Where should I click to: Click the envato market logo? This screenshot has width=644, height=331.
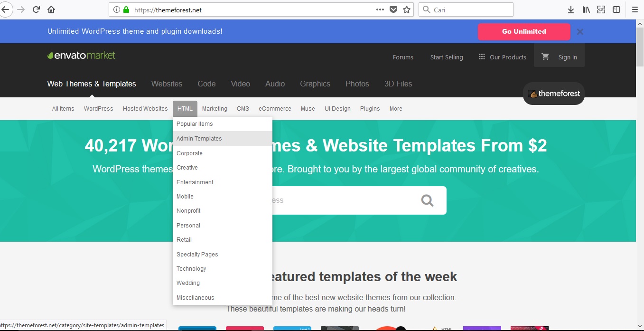pyautogui.click(x=81, y=55)
